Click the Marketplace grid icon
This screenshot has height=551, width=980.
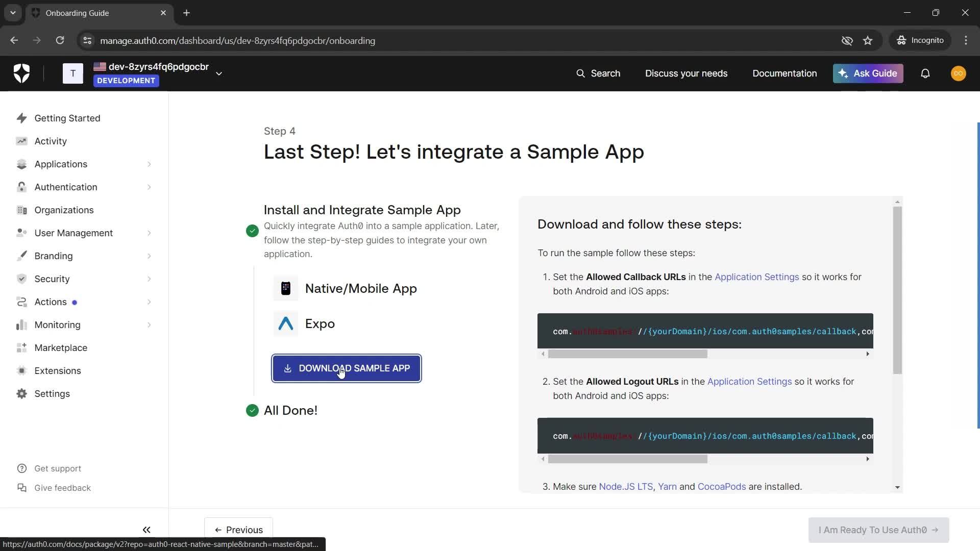pyautogui.click(x=21, y=348)
